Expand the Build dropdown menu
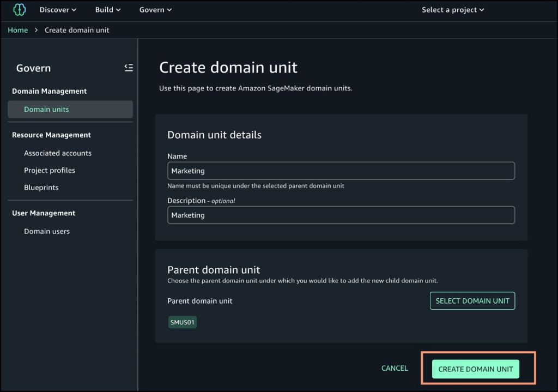Screen dimensions: 558x392 click(x=108, y=10)
